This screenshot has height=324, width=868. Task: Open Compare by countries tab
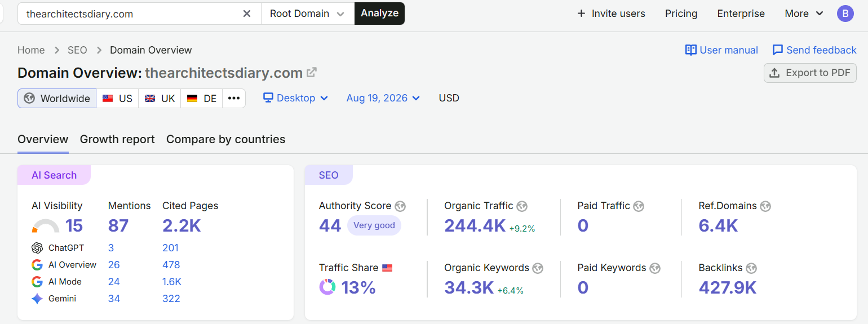[225, 139]
